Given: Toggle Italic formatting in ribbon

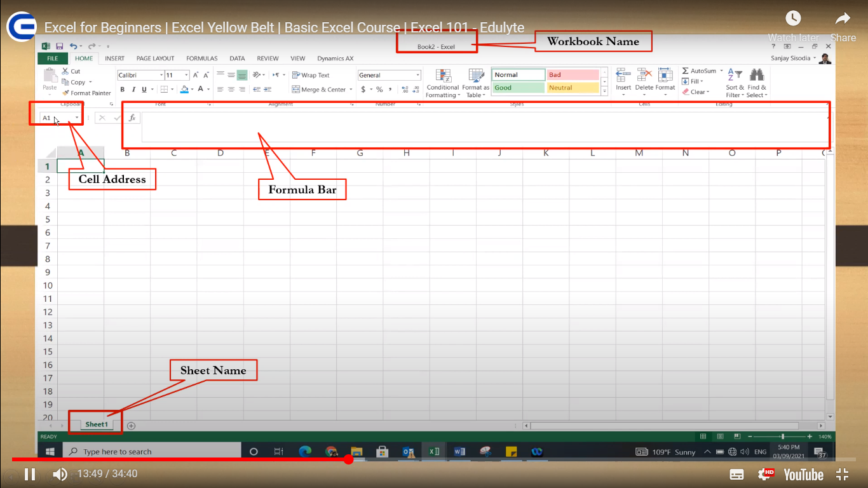Looking at the screenshot, I should point(133,90).
